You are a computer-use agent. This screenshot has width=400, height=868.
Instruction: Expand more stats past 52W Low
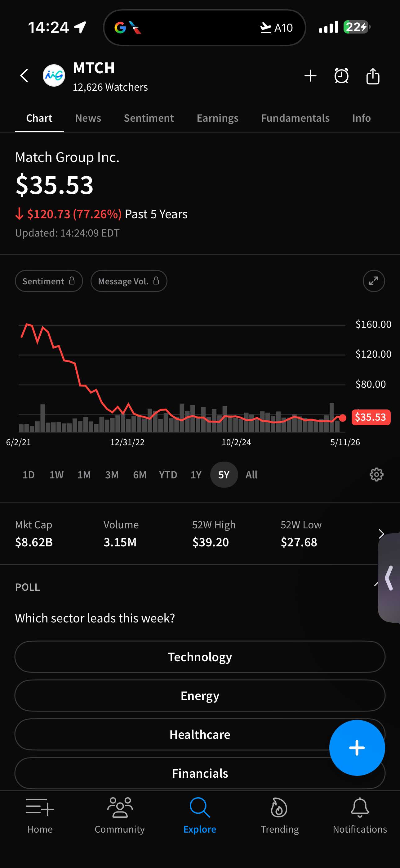(x=381, y=534)
